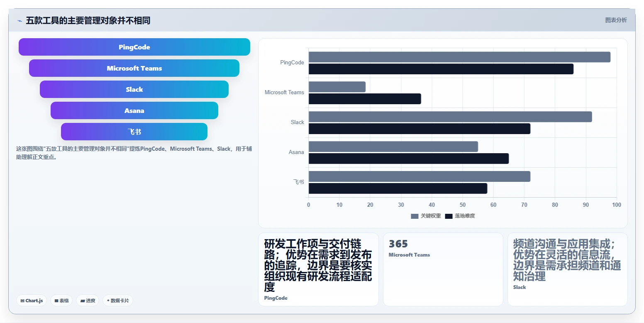Click the 表格 tag chip
This screenshot has width=644, height=323.
[61, 301]
